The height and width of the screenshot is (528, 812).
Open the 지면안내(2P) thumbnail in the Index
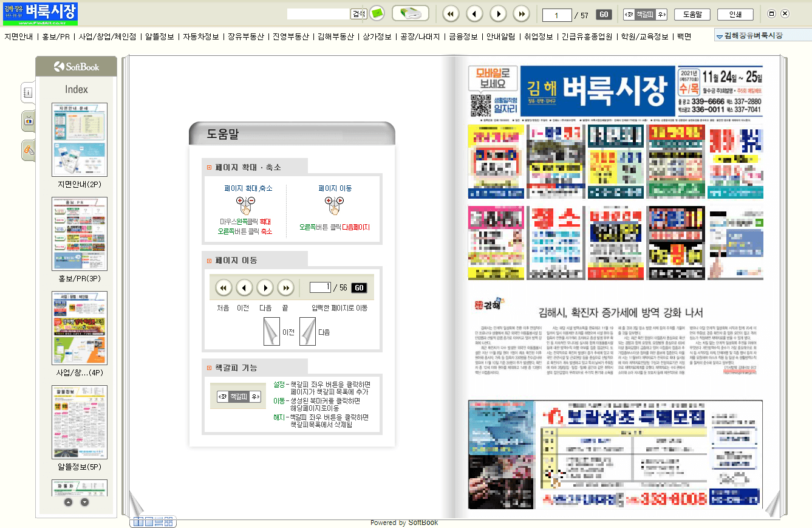pos(80,140)
